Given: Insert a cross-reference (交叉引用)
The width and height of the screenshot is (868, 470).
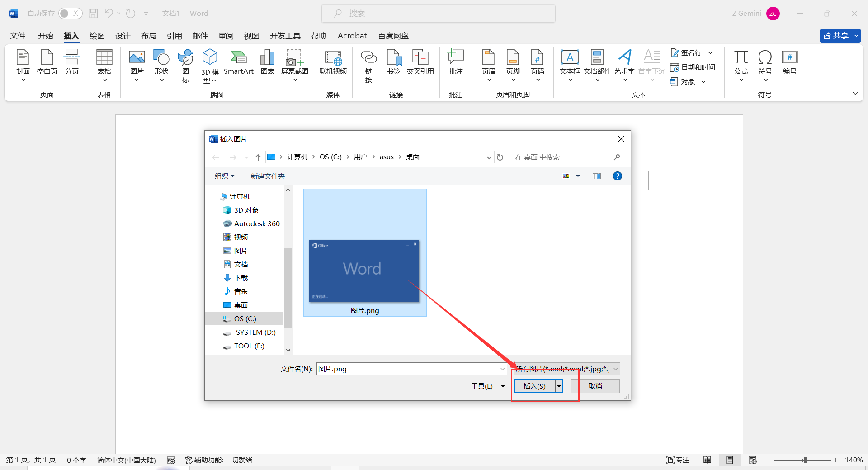Looking at the screenshot, I should click(420, 62).
